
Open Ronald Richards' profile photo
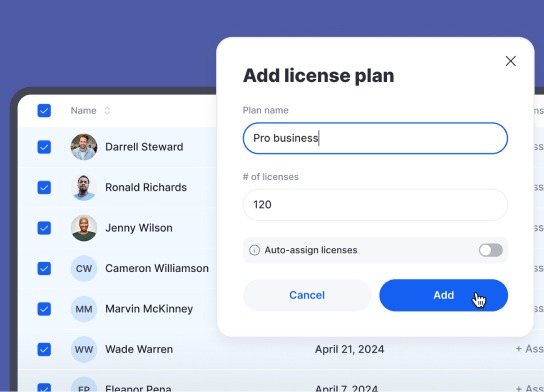[x=84, y=187]
